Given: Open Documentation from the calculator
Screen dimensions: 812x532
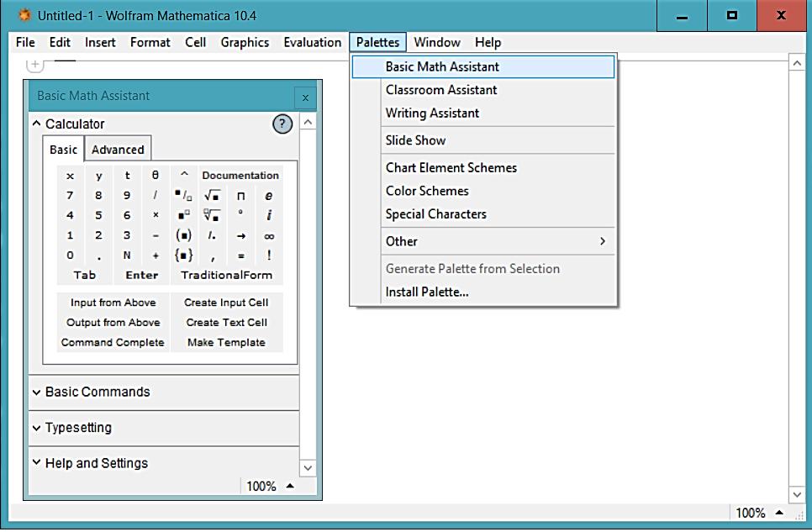Looking at the screenshot, I should [240, 175].
